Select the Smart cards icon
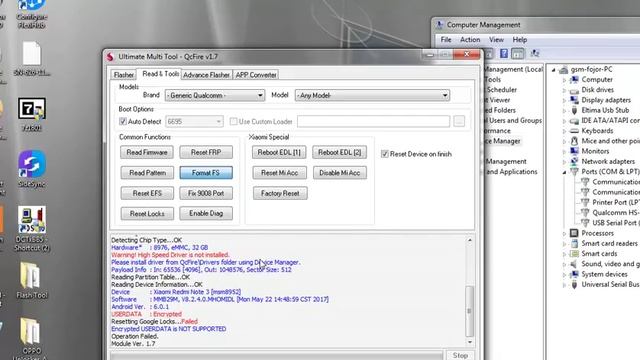 point(574,253)
